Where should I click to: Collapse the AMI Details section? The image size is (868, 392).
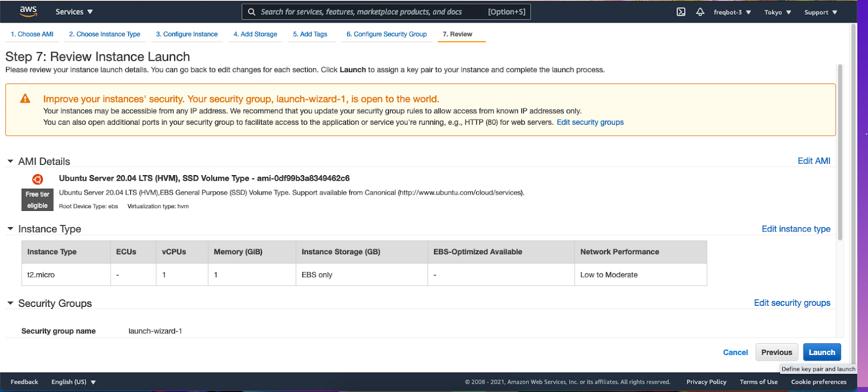click(x=10, y=162)
